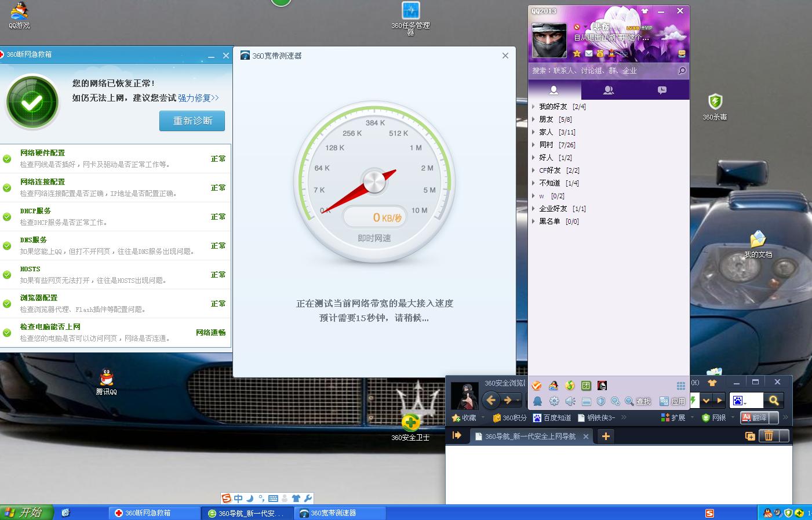
Task: Open QQ security shield icon
Action: (601, 401)
